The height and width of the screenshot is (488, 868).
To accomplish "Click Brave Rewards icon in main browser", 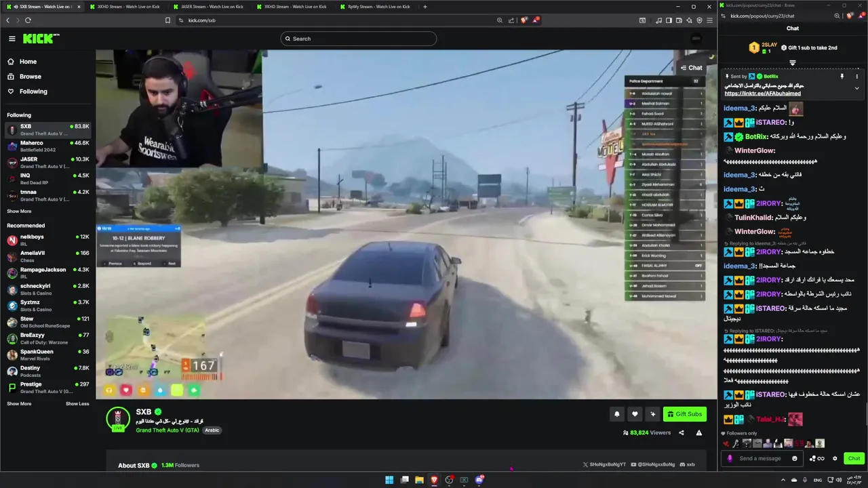I will tap(536, 20).
